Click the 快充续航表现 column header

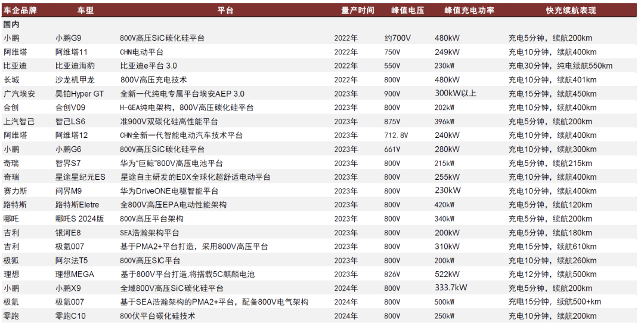(x=571, y=10)
